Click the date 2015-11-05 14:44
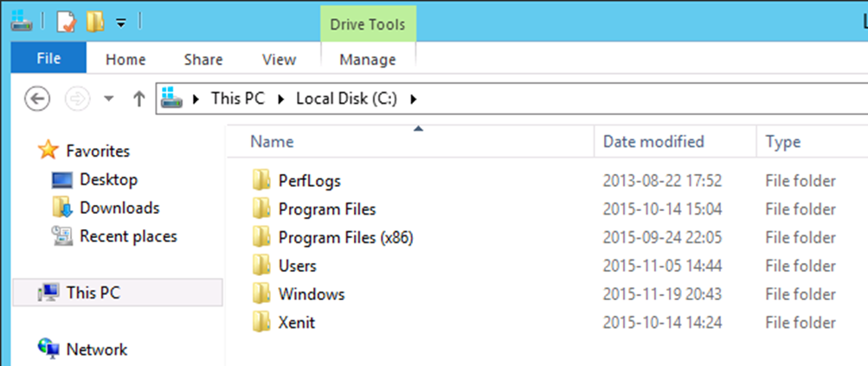Viewport: 868px width, 366px height. (662, 266)
